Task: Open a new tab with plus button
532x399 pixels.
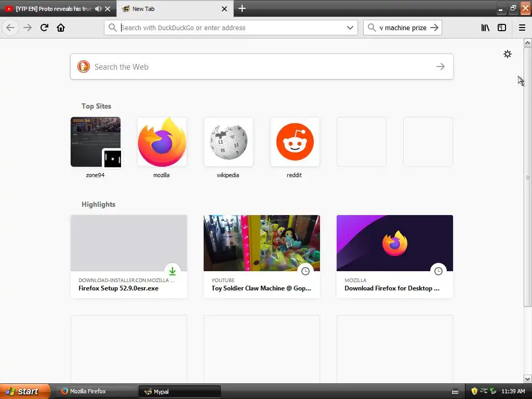Action: coord(242,8)
